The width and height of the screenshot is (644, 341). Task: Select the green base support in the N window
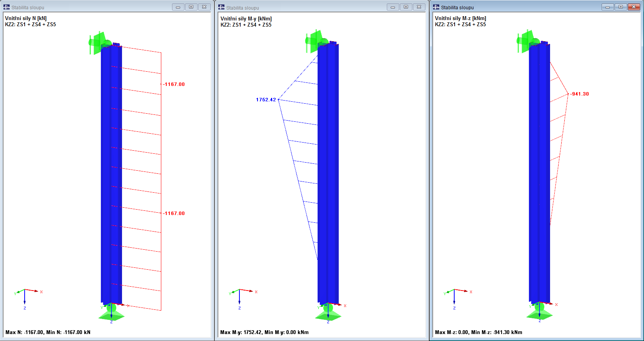tap(111, 312)
